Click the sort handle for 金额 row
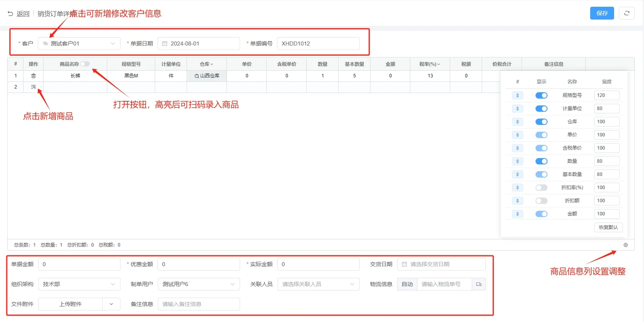Image resolution: width=644 pixels, height=322 pixels. pyautogui.click(x=518, y=214)
